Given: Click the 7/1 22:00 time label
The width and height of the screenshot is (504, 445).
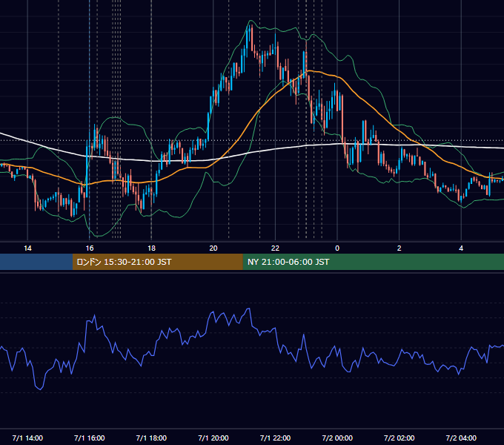Looking at the screenshot, I should click(x=275, y=438).
